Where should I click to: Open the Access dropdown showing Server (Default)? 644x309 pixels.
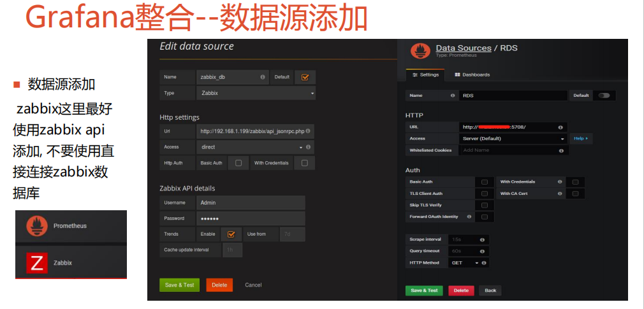pos(513,139)
